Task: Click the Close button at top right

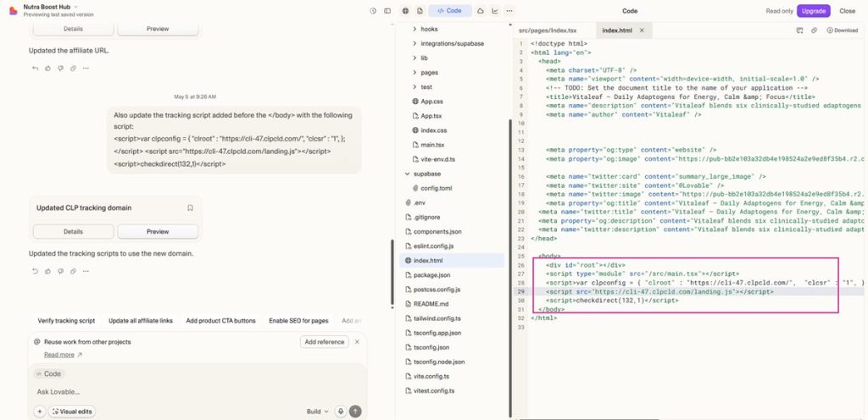Action: [847, 11]
